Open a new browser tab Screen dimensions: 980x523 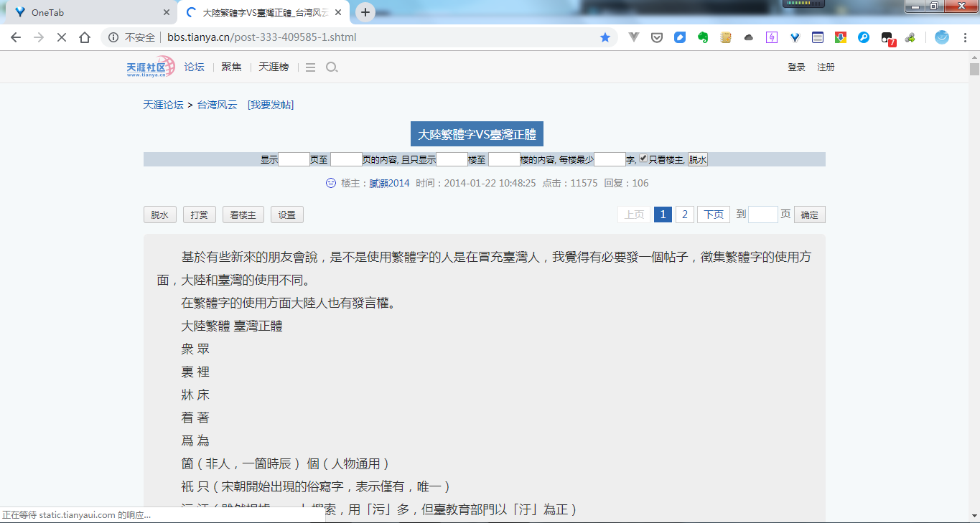(365, 12)
